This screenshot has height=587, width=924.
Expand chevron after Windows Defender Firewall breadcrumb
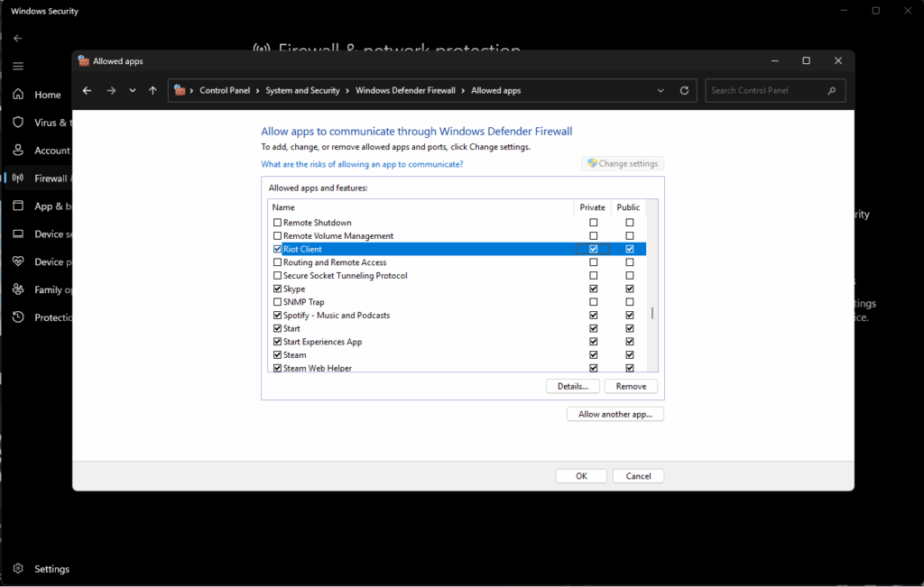[x=463, y=91]
